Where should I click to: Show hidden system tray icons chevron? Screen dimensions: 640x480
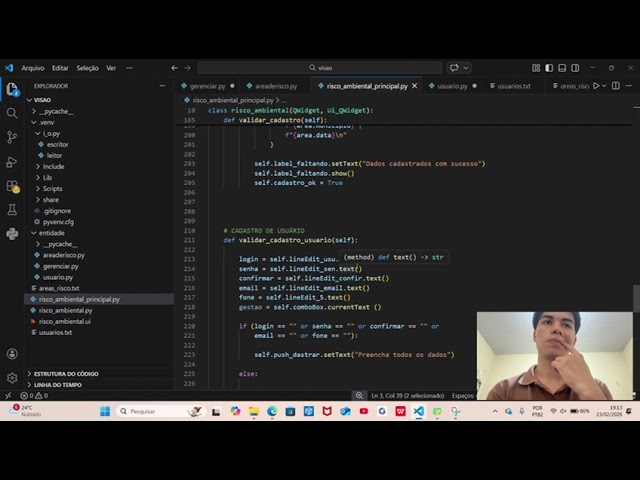(x=495, y=411)
